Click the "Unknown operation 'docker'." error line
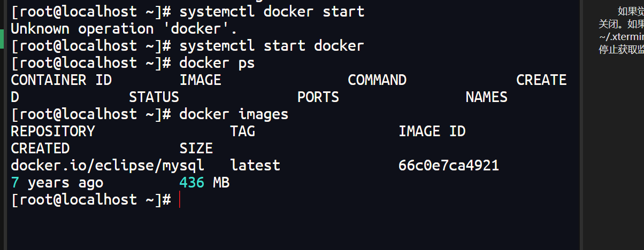Screen dimensions: 644x250 click(x=124, y=29)
